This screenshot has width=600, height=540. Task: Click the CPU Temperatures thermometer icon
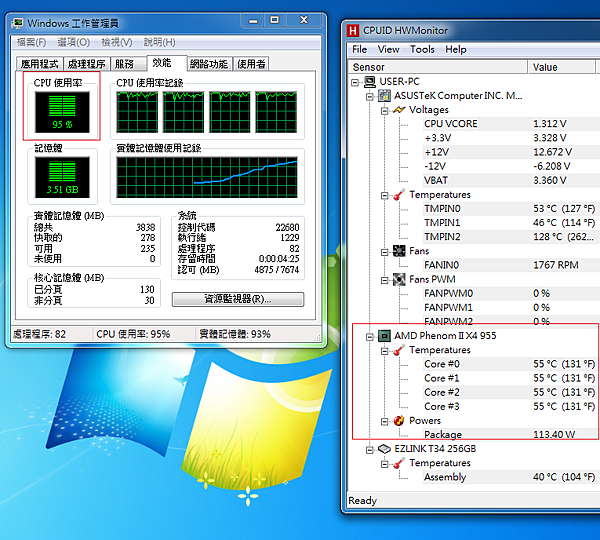point(399,350)
